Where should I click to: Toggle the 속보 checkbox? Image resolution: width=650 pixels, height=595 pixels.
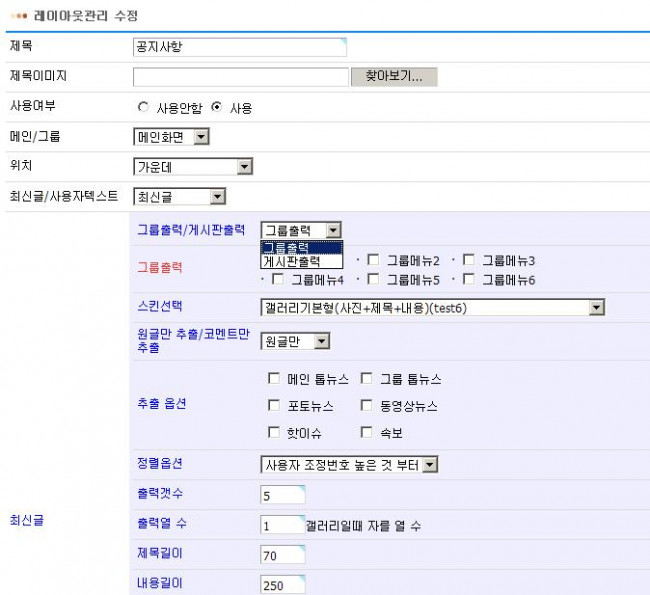366,433
